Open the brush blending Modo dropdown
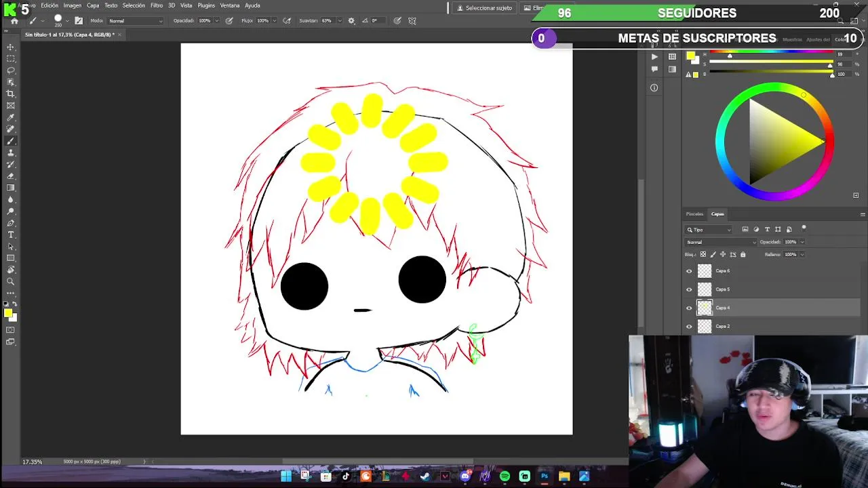Screen dimensions: 868x488 [x=135, y=20]
